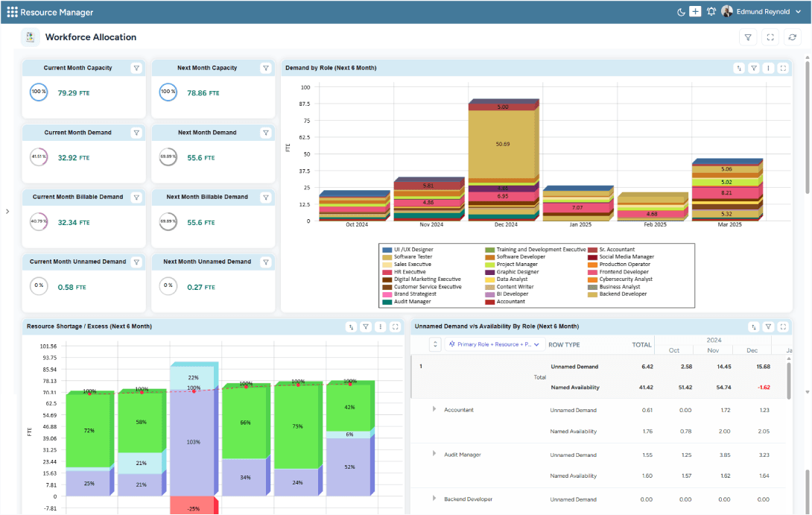The width and height of the screenshot is (812, 515).
Task: Open Primary Role + Resource grouping dropdown
Action: tap(494, 344)
